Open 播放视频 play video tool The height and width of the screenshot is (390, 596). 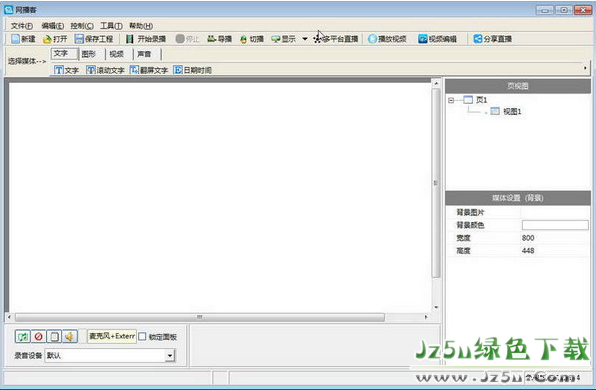click(372, 39)
